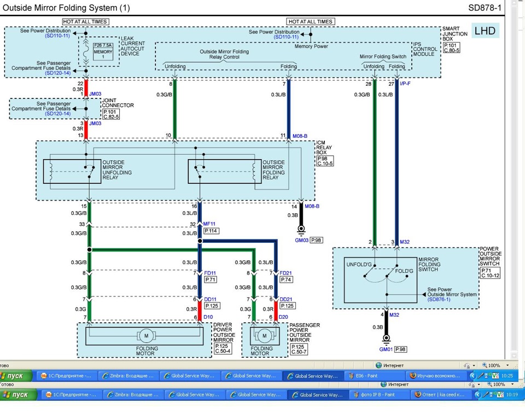Open the Start menu on the 10:25 taskbar

pos(15,376)
